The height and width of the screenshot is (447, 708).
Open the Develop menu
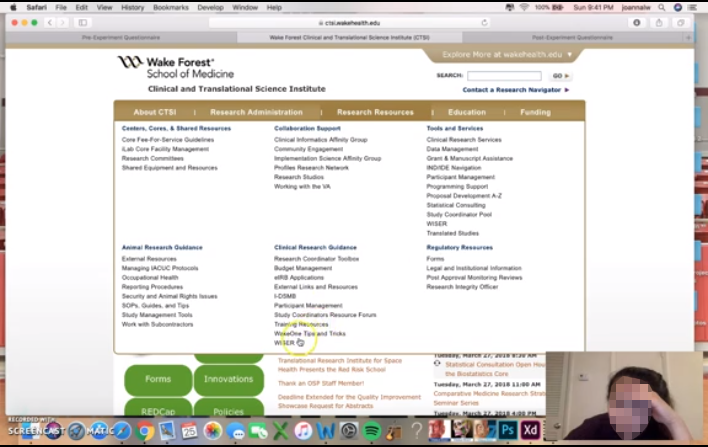(x=210, y=7)
